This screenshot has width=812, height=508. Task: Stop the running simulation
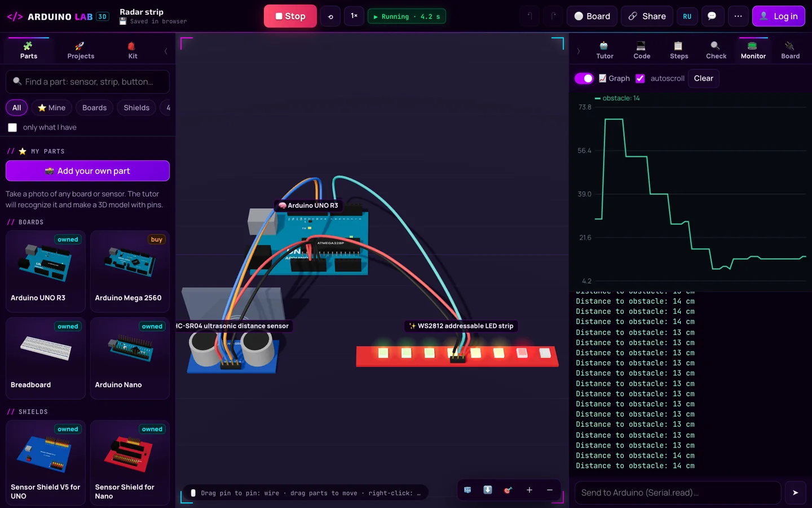(x=290, y=16)
